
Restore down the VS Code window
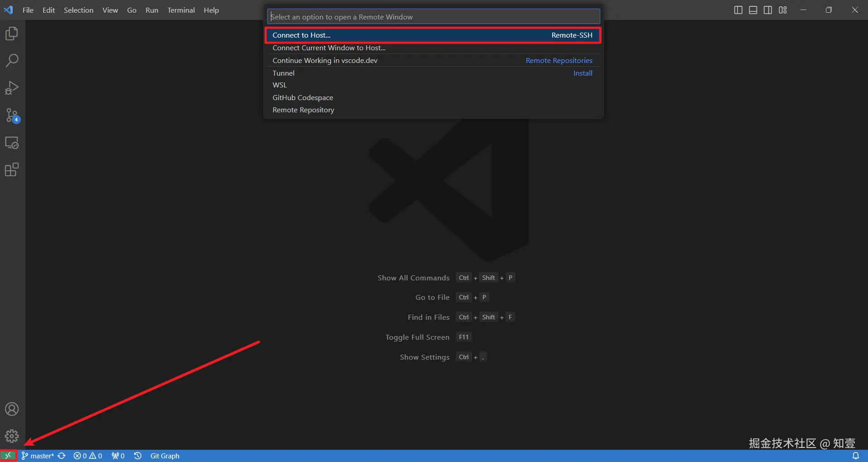click(829, 10)
